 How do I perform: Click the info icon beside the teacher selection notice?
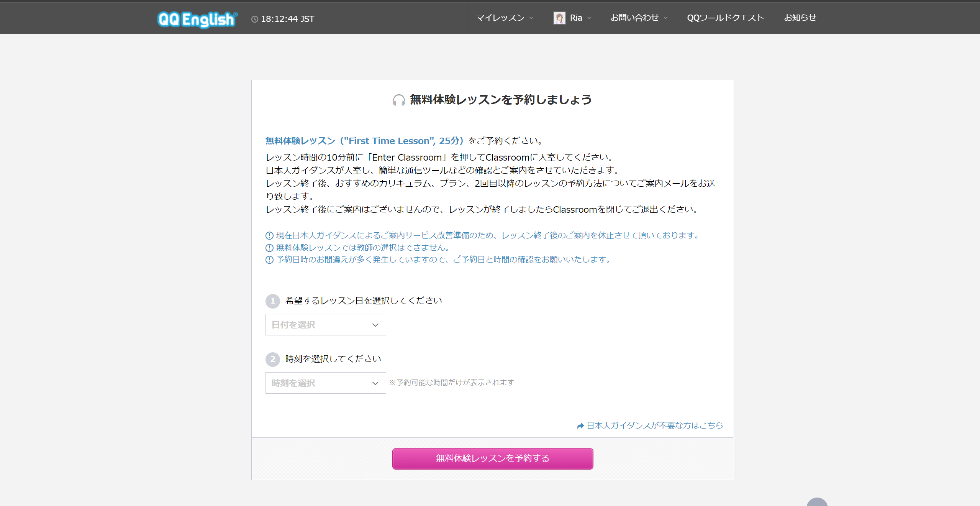tap(269, 248)
